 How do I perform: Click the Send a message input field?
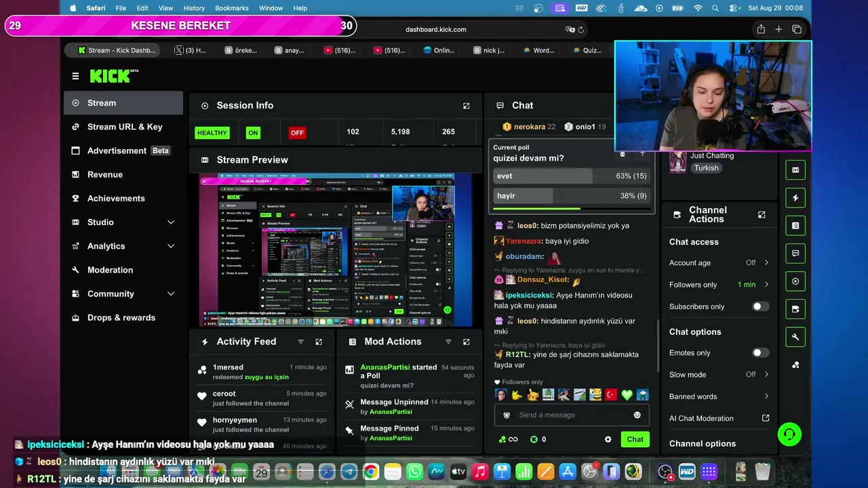pyautogui.click(x=572, y=415)
